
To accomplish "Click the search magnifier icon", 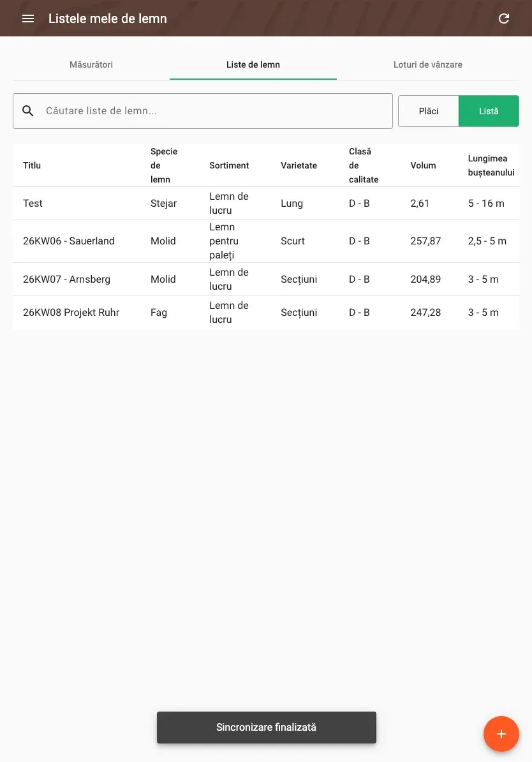I will 28,111.
